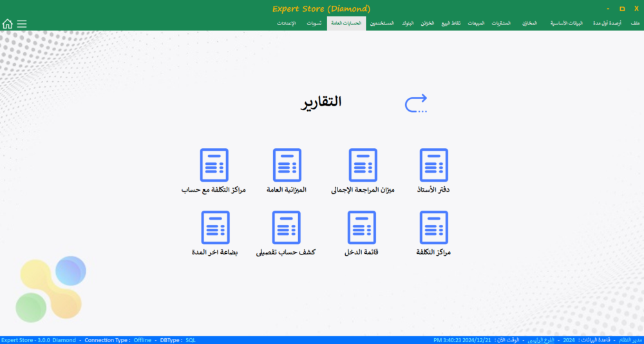644x344 pixels.
Task: Open the الإعدادات (Settings) menu
Action: pyautogui.click(x=287, y=24)
